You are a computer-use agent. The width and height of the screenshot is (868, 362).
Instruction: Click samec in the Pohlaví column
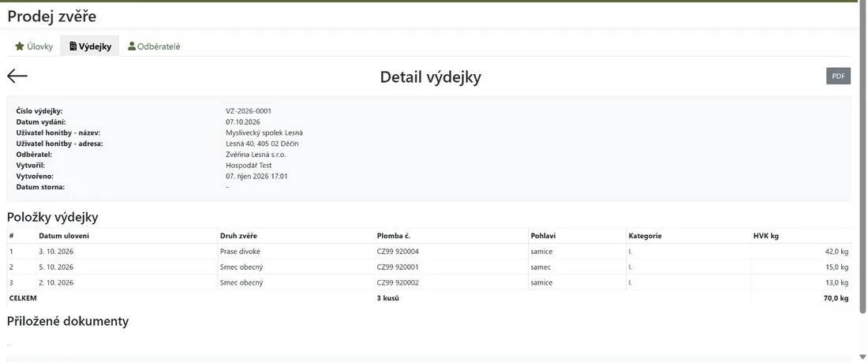[541, 267]
